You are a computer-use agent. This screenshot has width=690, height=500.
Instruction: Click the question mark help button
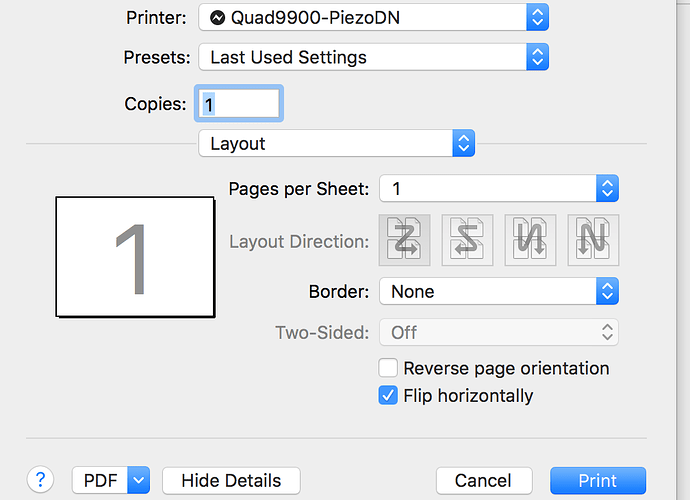coord(41,480)
